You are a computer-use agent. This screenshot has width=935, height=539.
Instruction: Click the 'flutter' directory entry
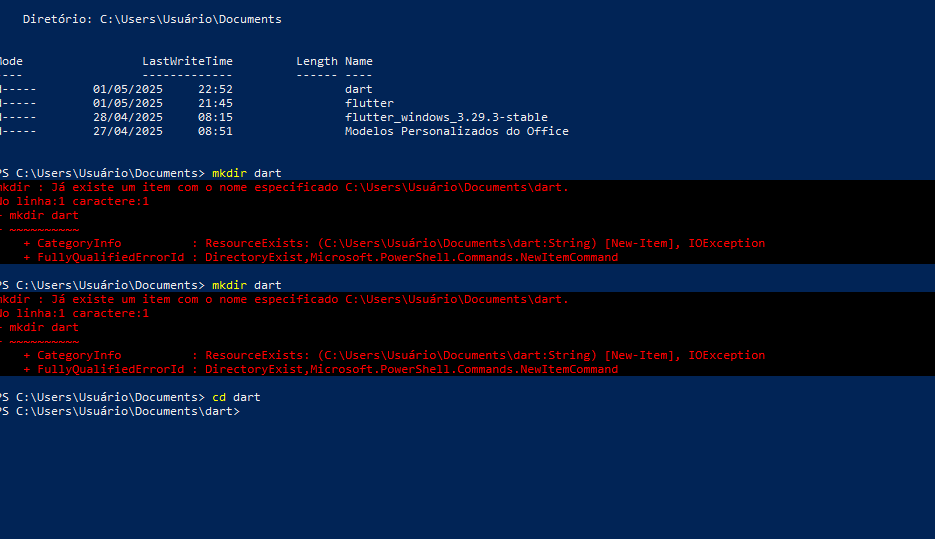(369, 103)
